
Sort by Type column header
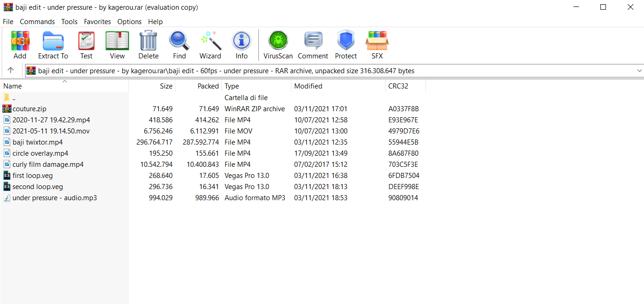257,86
